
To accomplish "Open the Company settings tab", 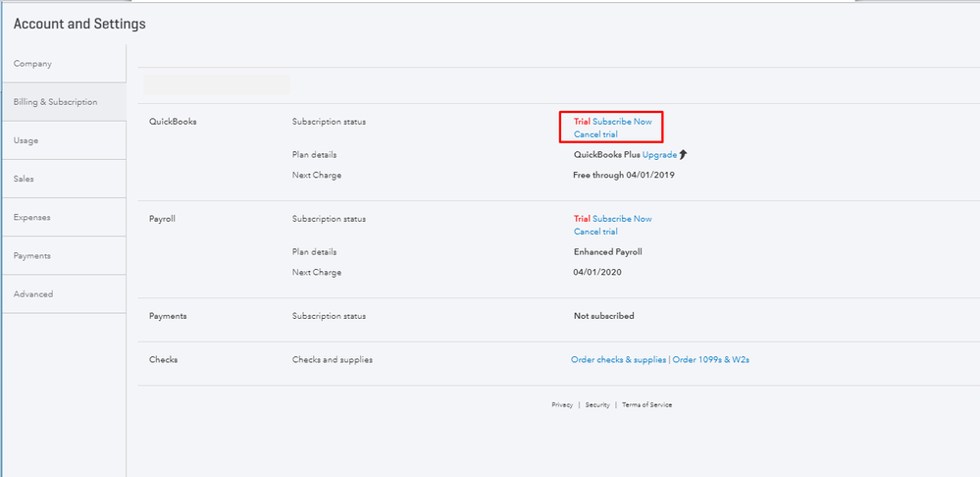I will pyautogui.click(x=32, y=64).
